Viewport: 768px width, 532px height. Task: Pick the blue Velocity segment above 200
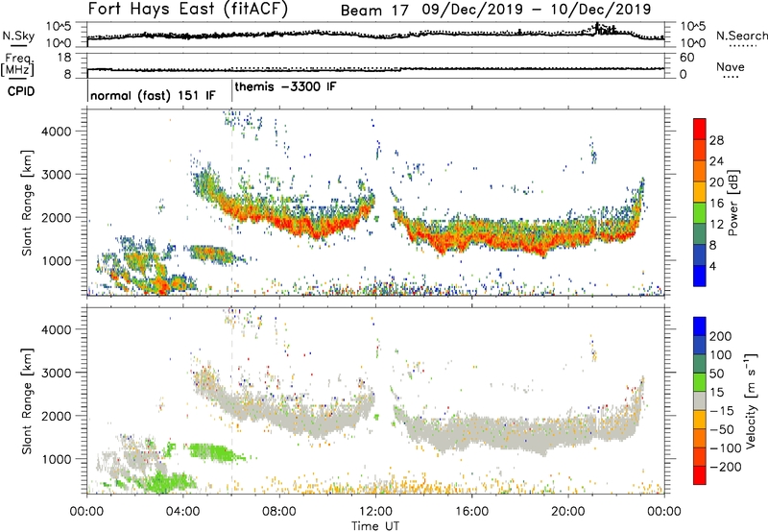[700, 326]
